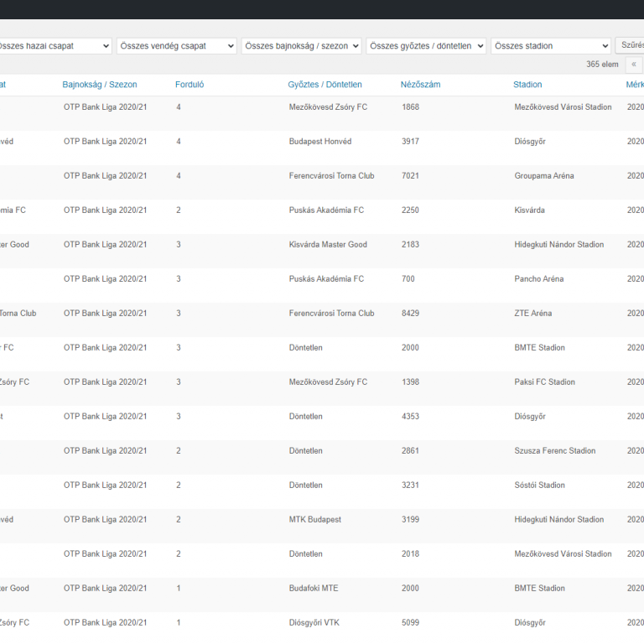
Task: Expand the 'Összes győztes / döntetlen' filter
Action: [426, 46]
